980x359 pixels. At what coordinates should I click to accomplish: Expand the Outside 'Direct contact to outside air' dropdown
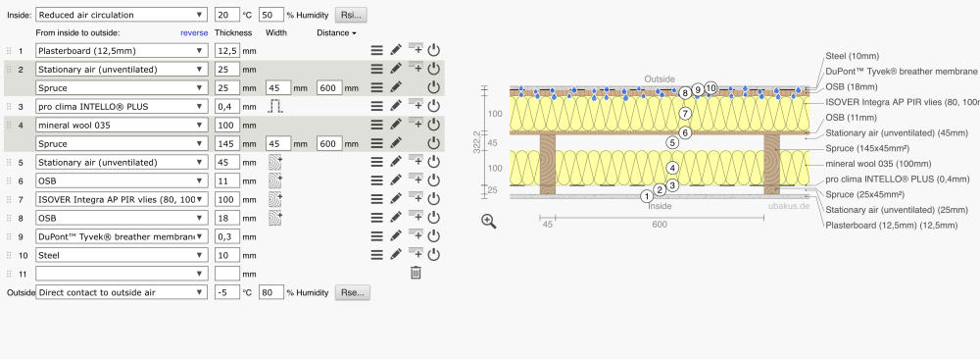(x=122, y=292)
